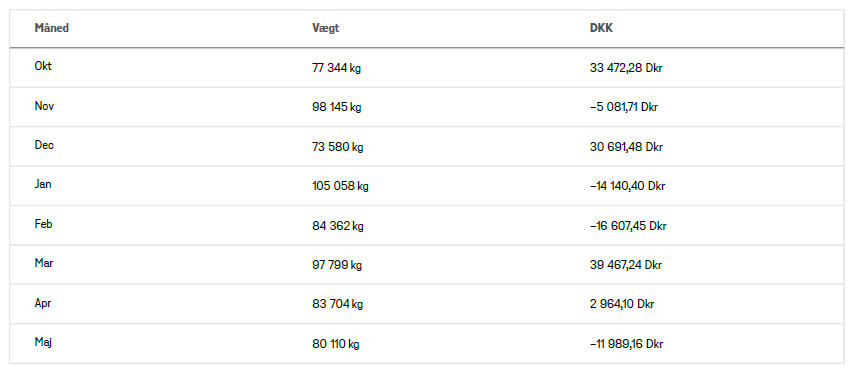Click the Vægt column header
858x375 pixels.
326,28
